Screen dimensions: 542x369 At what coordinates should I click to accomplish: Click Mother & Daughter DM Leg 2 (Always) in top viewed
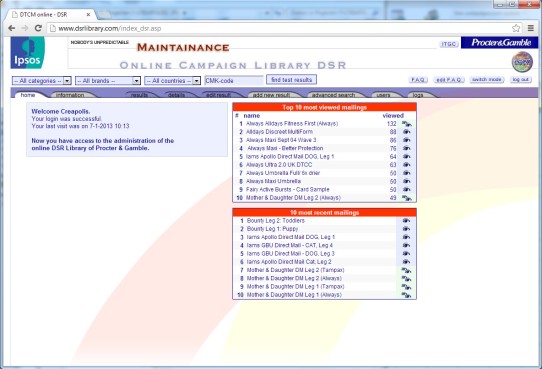coord(293,198)
